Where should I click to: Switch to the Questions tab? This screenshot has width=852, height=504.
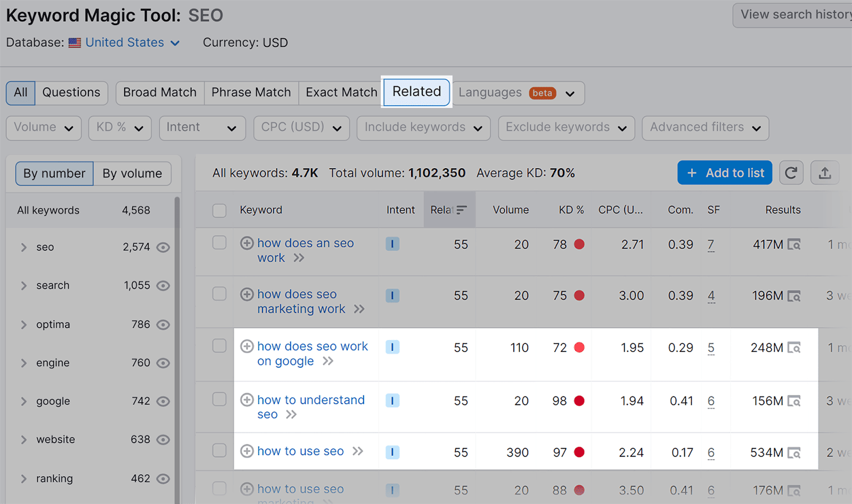(x=71, y=93)
